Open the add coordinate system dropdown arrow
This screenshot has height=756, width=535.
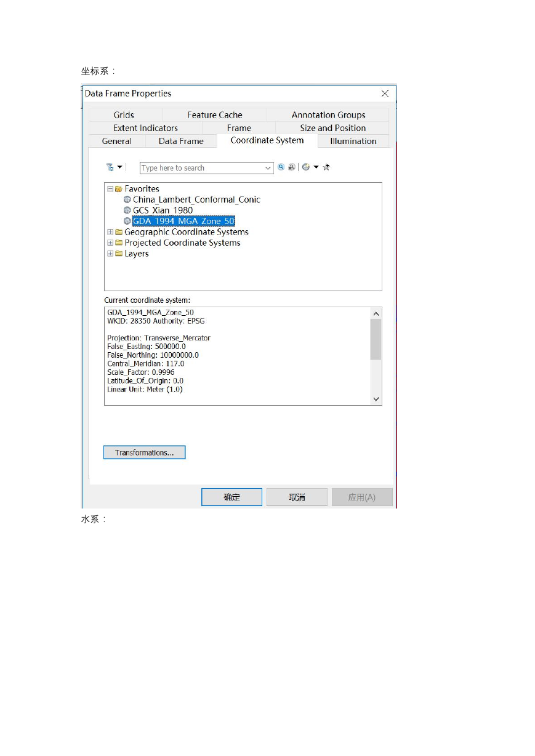tap(316, 167)
